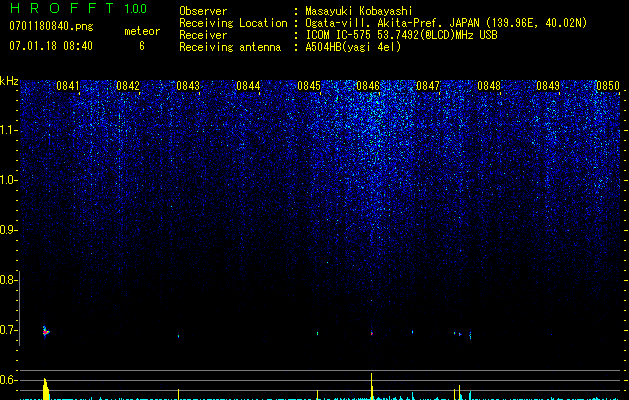The image size is (629, 400).
Task: Click the 0845 time marker
Action: (x=309, y=86)
